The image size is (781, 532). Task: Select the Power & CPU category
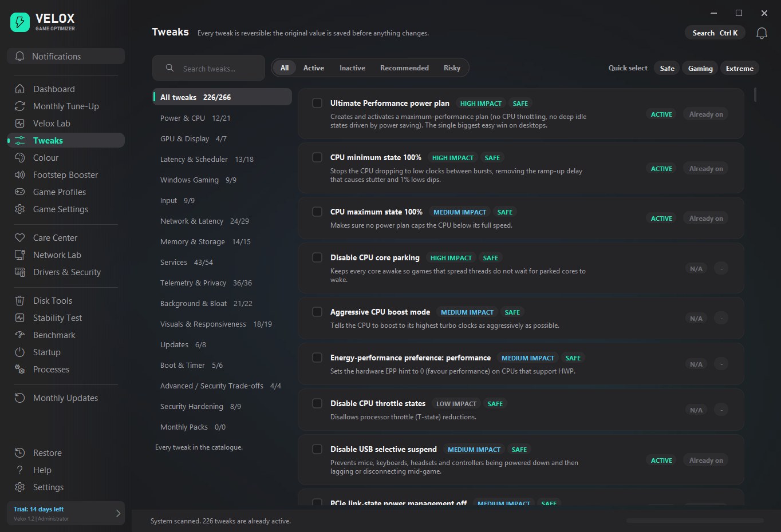pyautogui.click(x=222, y=118)
